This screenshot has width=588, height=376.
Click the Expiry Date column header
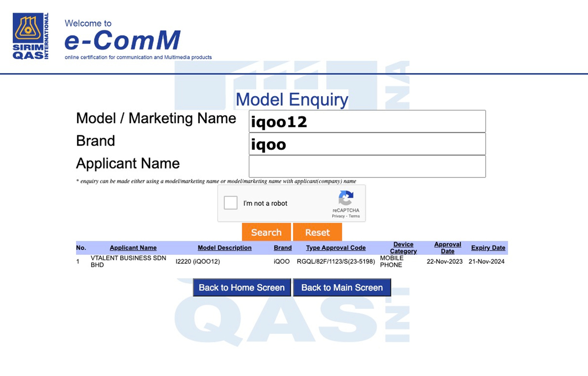coord(488,248)
